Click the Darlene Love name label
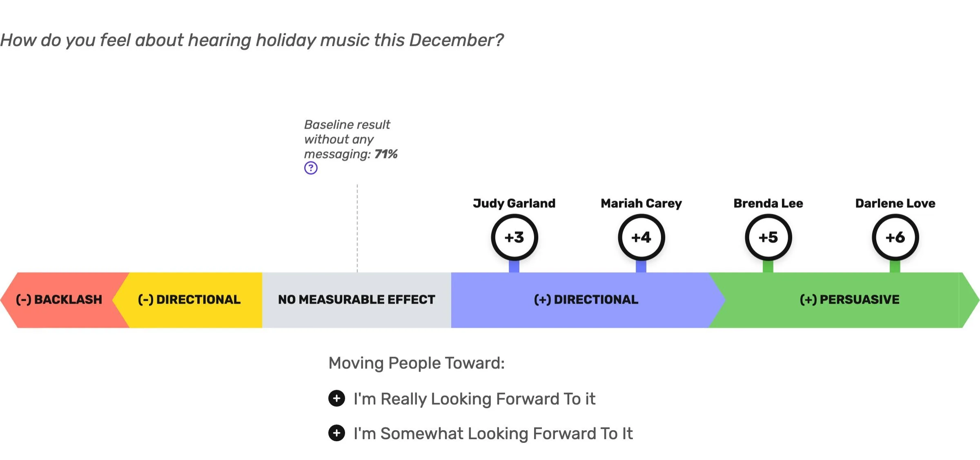Viewport: 980px width, 460px height. pyautogui.click(x=895, y=203)
